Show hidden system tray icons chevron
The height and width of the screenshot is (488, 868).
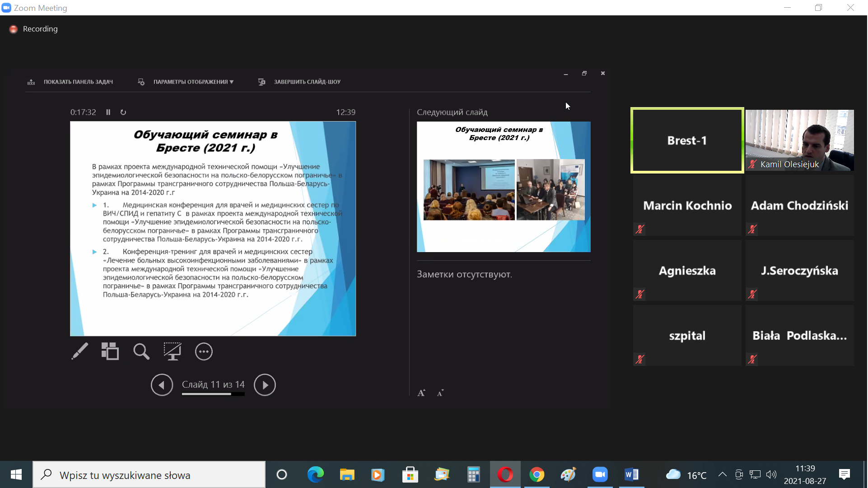722,474
